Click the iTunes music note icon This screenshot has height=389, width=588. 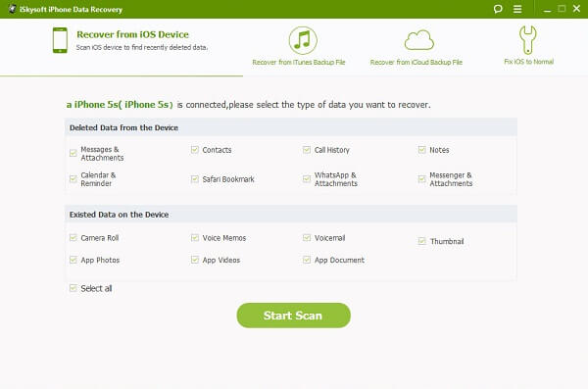(303, 40)
